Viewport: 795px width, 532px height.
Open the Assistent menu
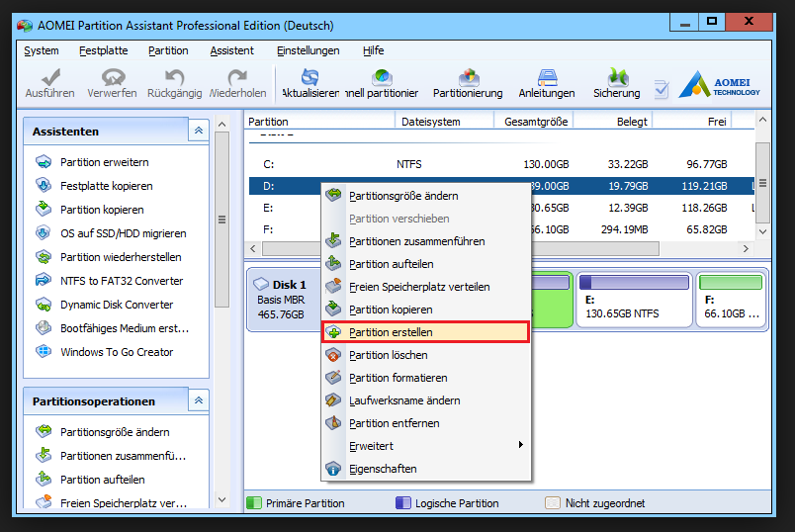tap(232, 50)
